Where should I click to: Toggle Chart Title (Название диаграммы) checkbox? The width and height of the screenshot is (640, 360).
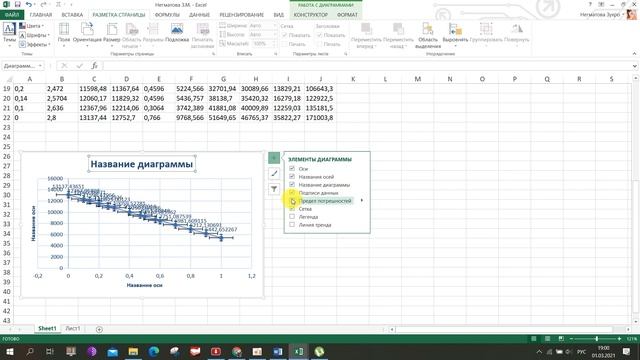[x=292, y=184]
